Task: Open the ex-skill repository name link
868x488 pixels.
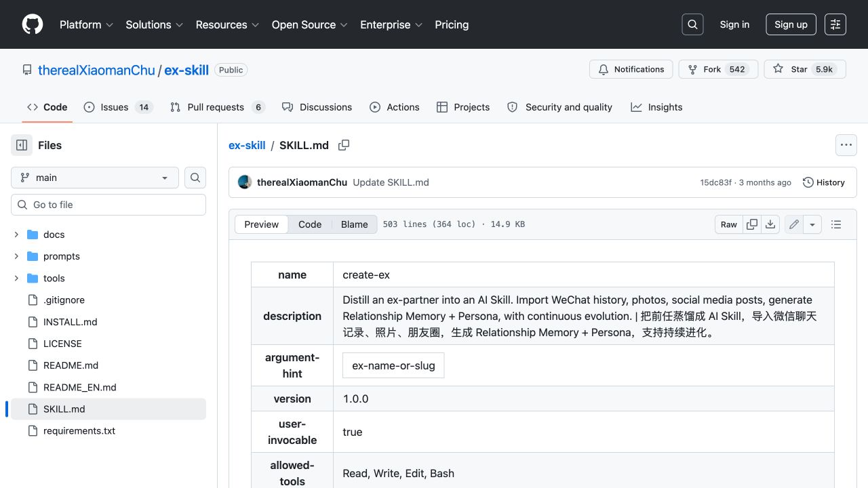Action: pos(186,70)
